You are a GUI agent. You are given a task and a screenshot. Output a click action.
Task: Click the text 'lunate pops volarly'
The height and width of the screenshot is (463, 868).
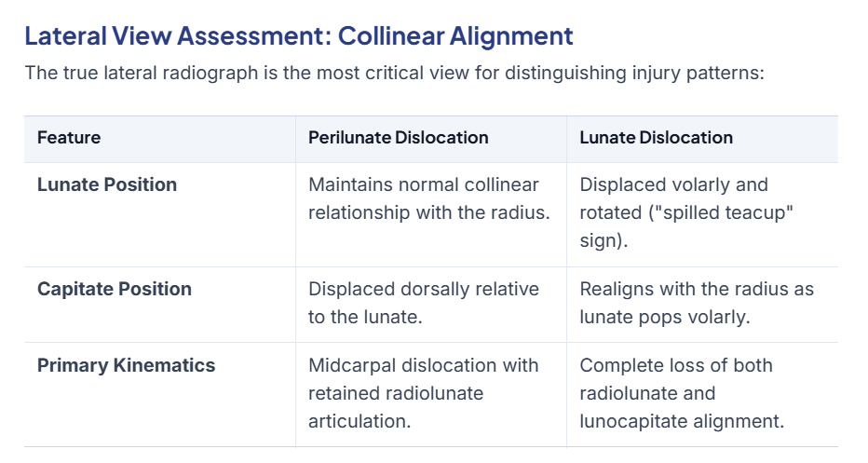pyautogui.click(x=664, y=317)
